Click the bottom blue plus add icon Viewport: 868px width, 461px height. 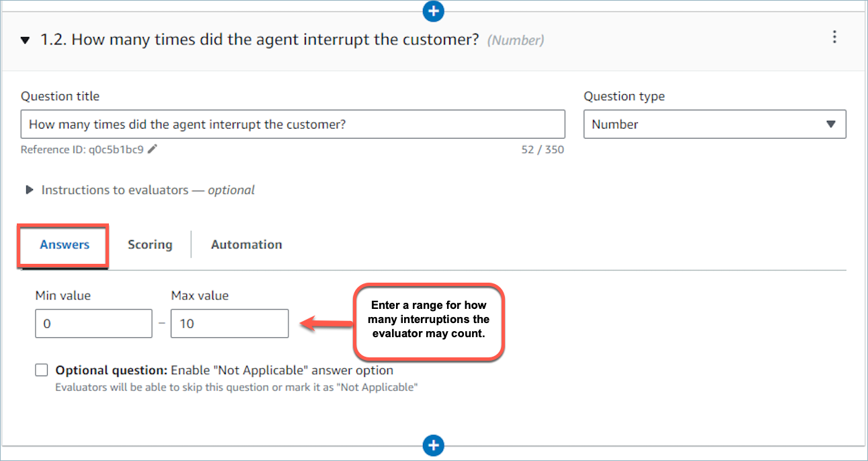tap(434, 445)
